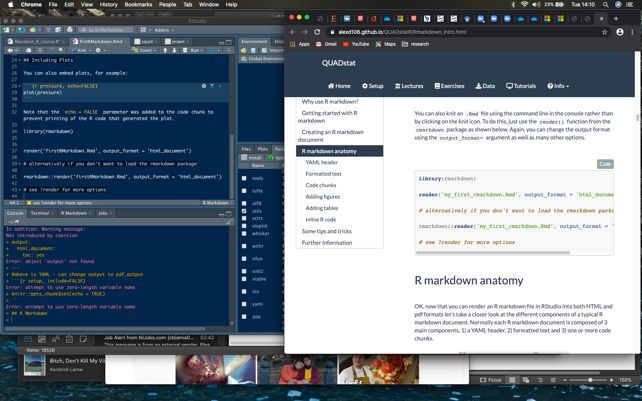642x401 pixels.
Task: Bookmark this page with the star icon
Action: [x=604, y=32]
